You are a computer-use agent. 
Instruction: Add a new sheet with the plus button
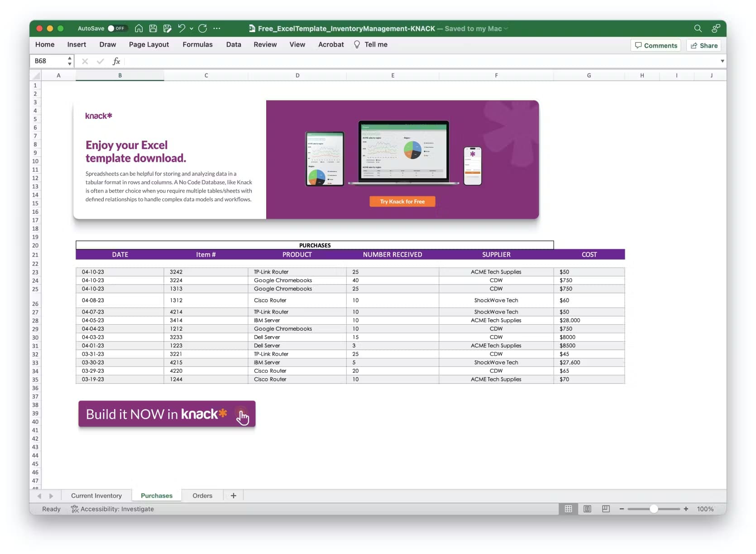point(233,496)
